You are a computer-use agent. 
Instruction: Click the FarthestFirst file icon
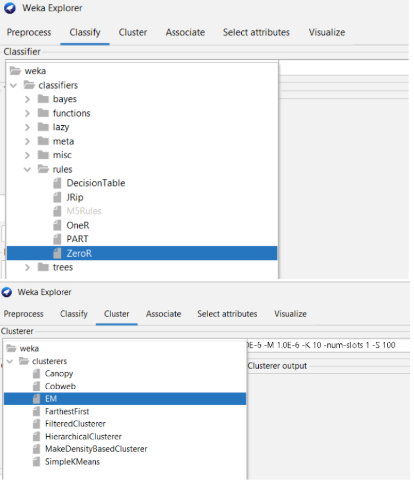[36, 411]
